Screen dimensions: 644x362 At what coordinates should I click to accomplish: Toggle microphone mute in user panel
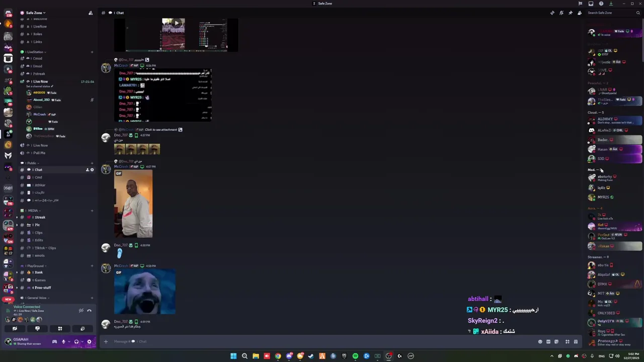click(x=63, y=342)
